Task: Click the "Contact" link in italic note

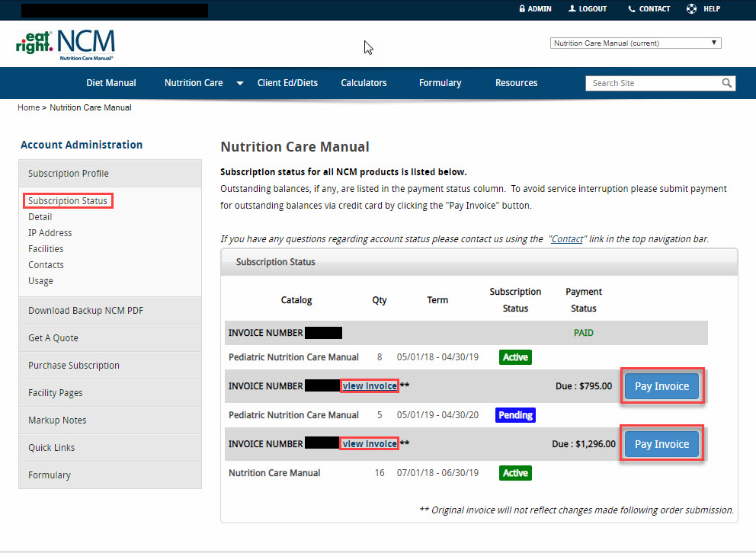Action: point(567,239)
